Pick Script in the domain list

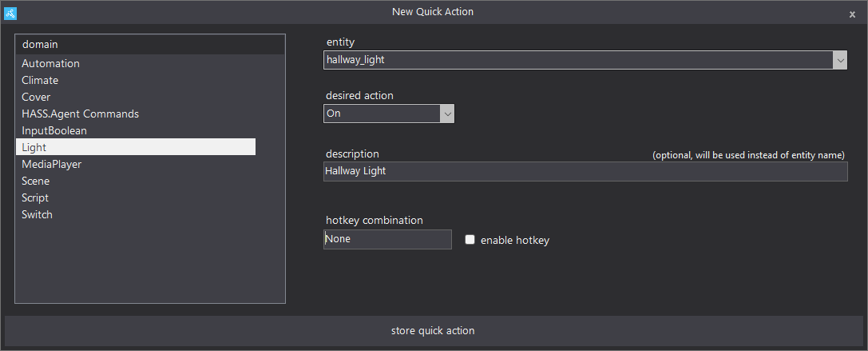35,197
